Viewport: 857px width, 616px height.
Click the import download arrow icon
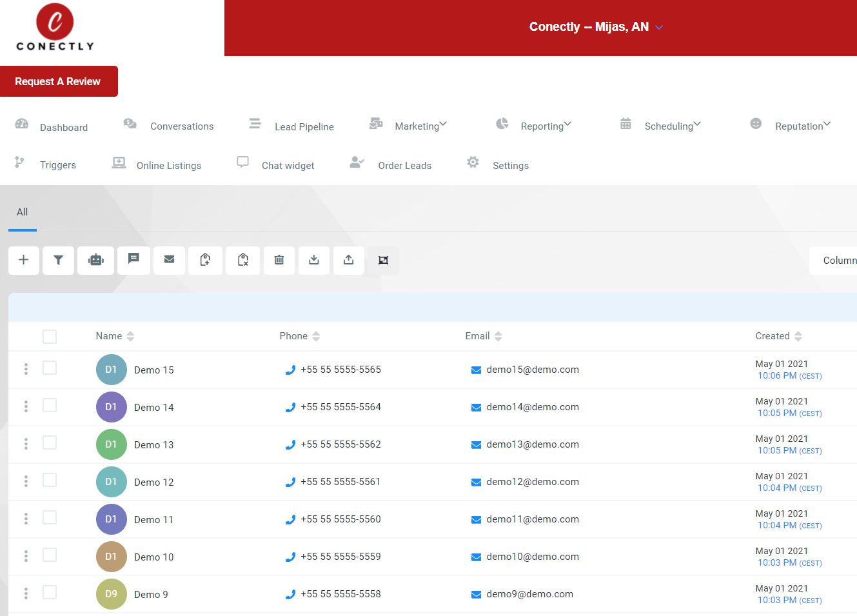[x=314, y=260]
